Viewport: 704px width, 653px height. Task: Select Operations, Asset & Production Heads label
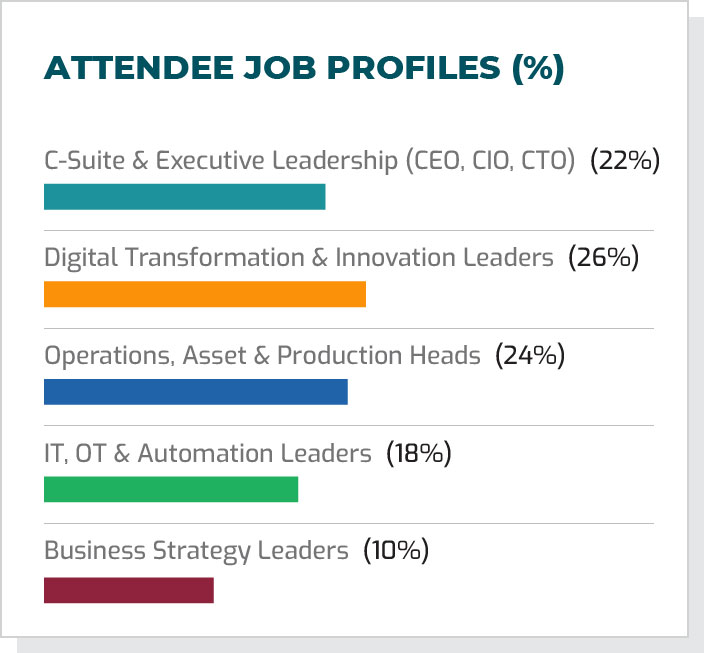click(262, 356)
